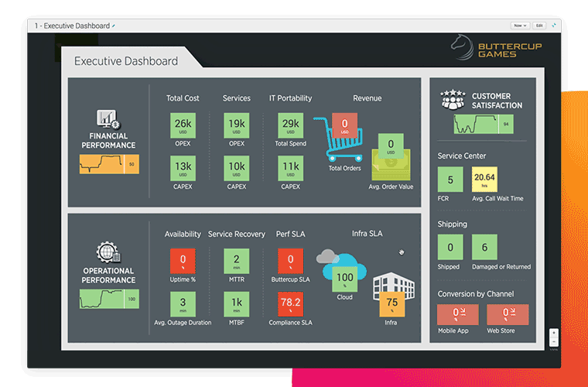Click the Edit button
The image size is (588, 387).
539,26
